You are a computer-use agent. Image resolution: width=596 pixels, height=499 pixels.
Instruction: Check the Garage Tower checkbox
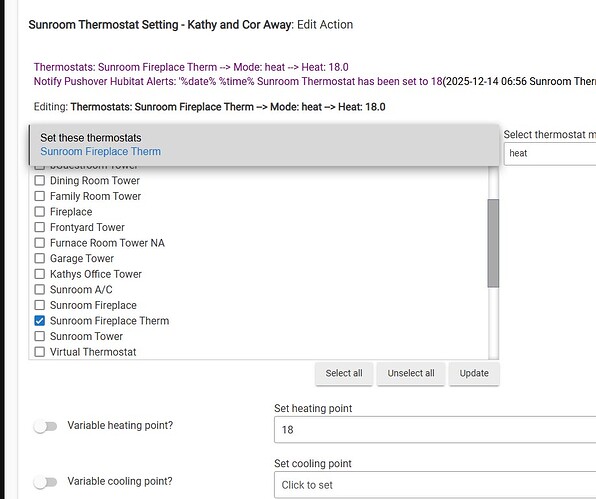click(40, 258)
